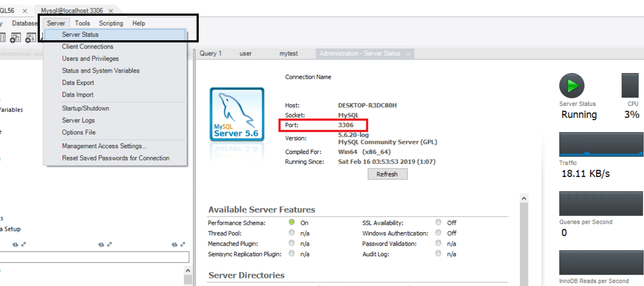
Task: Click host name DESKTOP-R3DC80H
Action: pyautogui.click(x=368, y=105)
